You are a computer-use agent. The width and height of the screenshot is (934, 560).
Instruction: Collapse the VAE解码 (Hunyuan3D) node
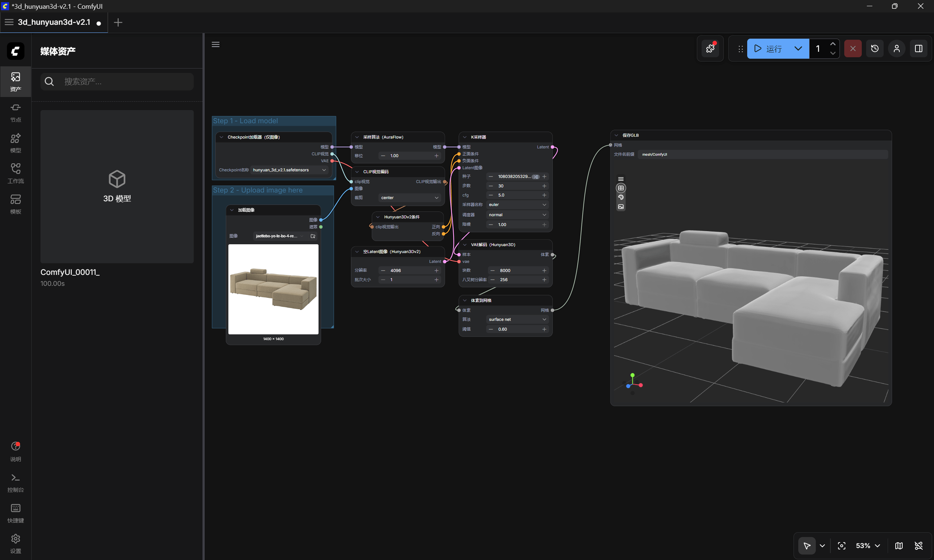[x=465, y=245]
